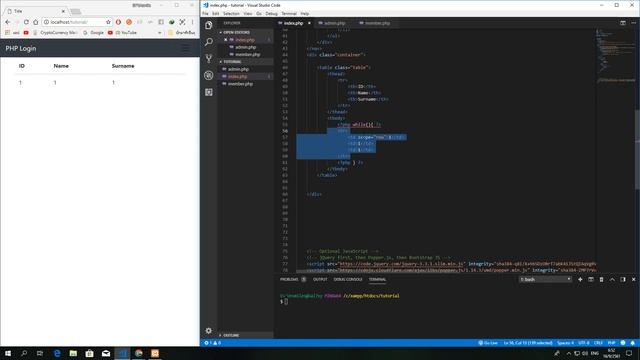Click the errors and warnings status bar indicator
The image size is (640, 360).
(212, 343)
